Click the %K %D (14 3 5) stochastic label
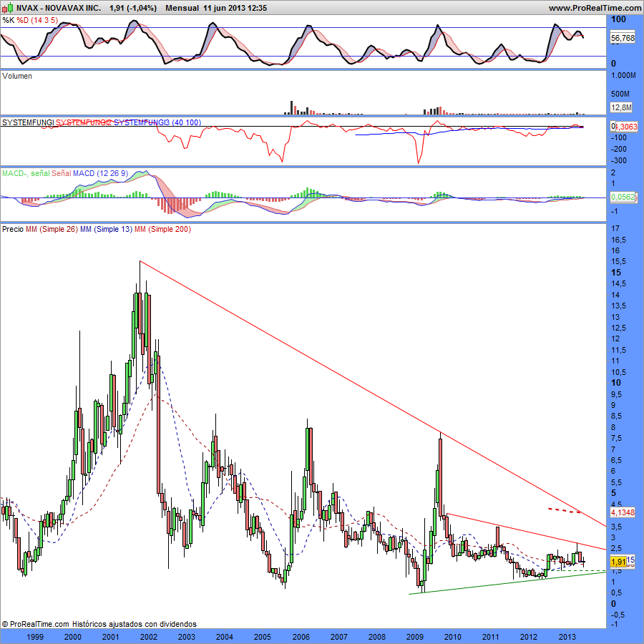644x644 pixels. [30, 20]
